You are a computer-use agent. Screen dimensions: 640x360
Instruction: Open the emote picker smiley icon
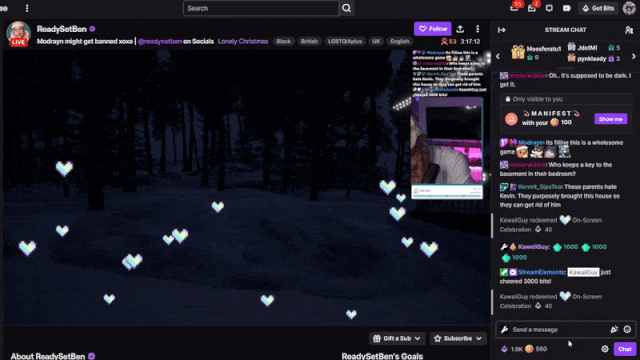(627, 329)
